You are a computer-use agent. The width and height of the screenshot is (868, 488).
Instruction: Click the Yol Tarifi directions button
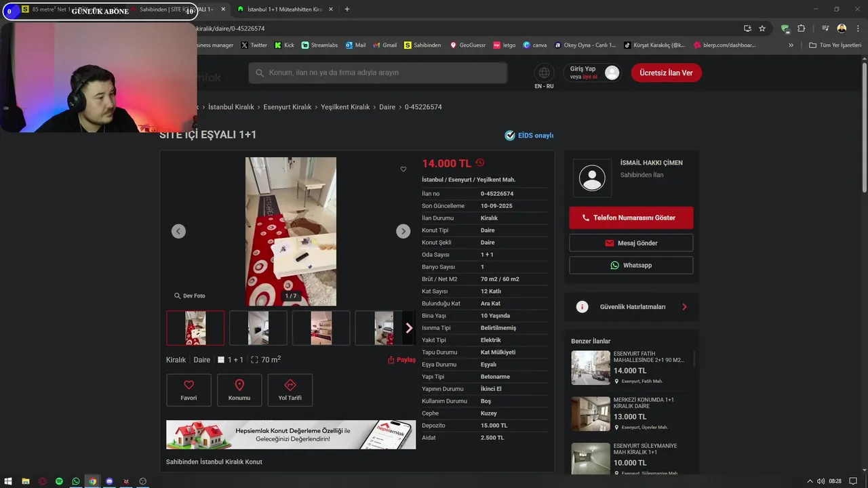coord(290,390)
